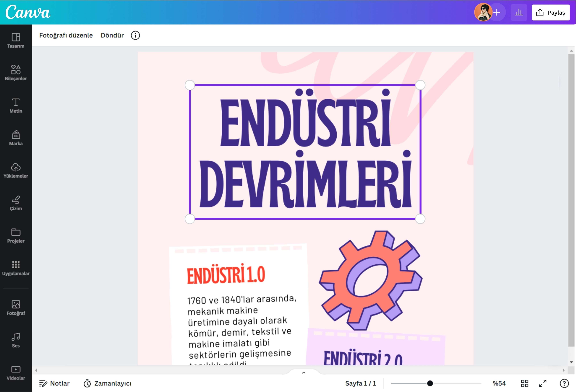
Task: Open Zamanlayıcı timer
Action: pyautogui.click(x=107, y=383)
